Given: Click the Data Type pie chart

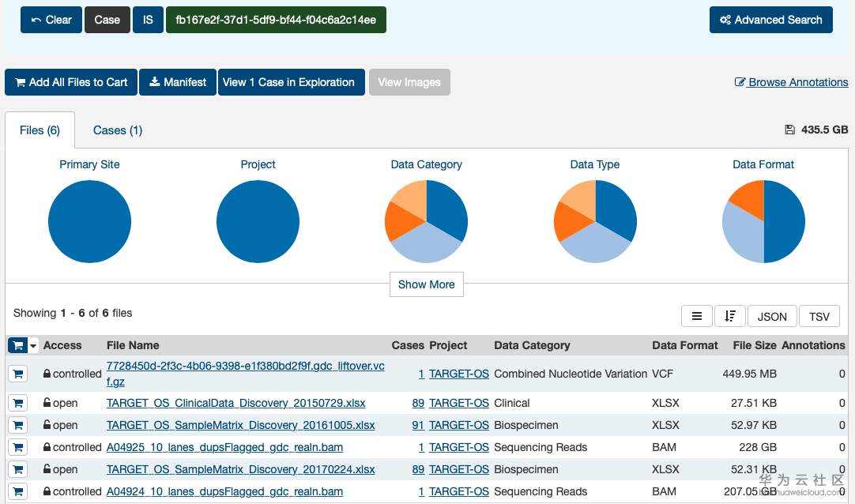Looking at the screenshot, I should (595, 221).
